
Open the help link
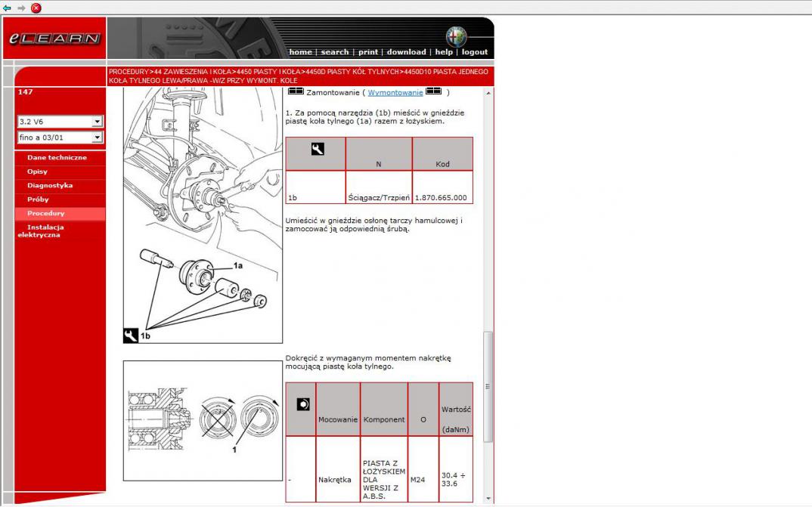[444, 51]
